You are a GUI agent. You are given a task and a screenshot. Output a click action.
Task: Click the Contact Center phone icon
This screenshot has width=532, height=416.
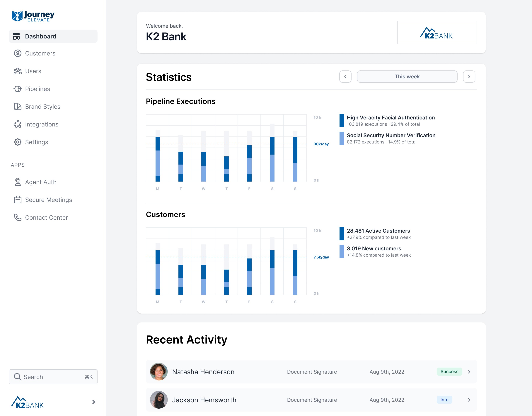pos(18,217)
